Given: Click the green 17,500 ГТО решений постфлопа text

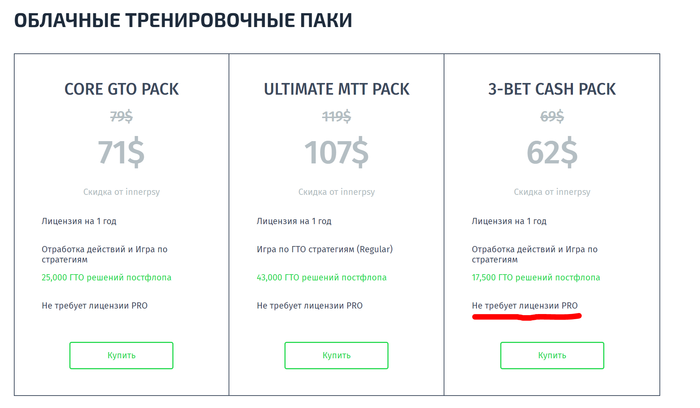Looking at the screenshot, I should point(536,277).
